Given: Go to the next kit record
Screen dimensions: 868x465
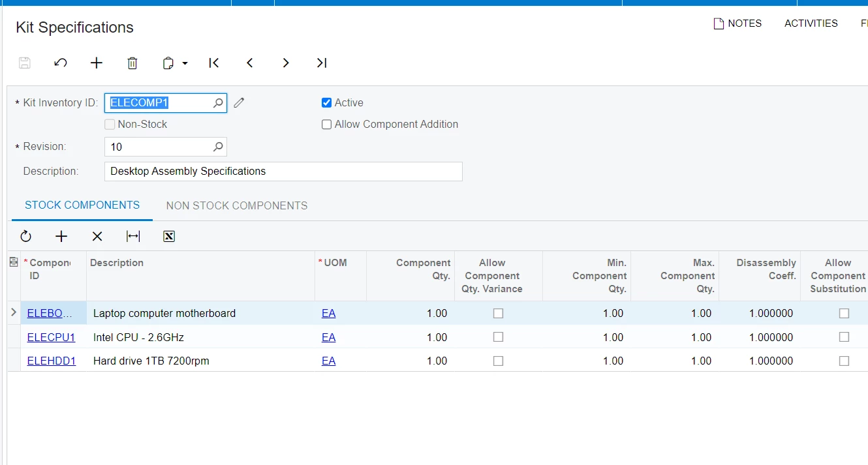Looking at the screenshot, I should click(285, 63).
